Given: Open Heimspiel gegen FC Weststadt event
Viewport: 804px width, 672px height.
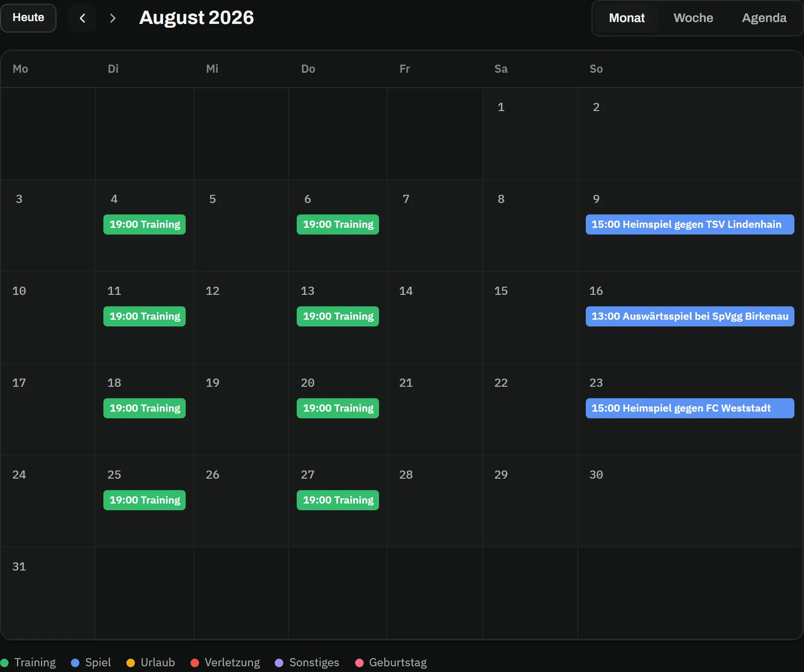Looking at the screenshot, I should (x=690, y=408).
